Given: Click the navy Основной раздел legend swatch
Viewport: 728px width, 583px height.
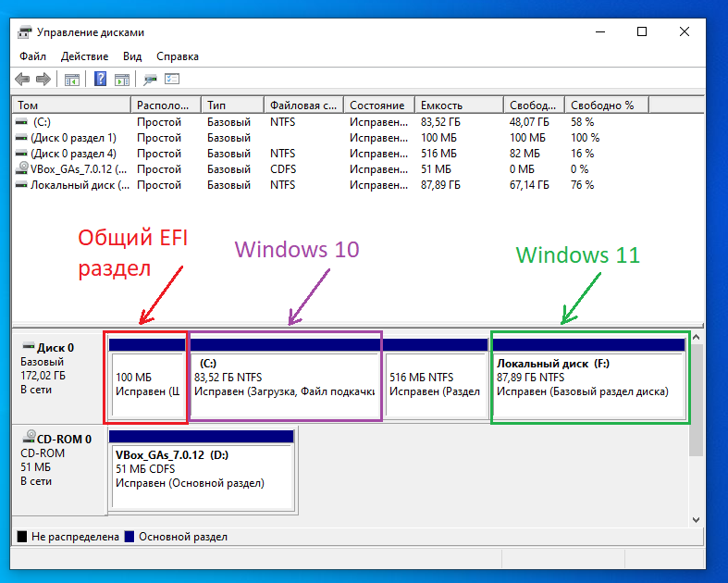Looking at the screenshot, I should (x=130, y=537).
